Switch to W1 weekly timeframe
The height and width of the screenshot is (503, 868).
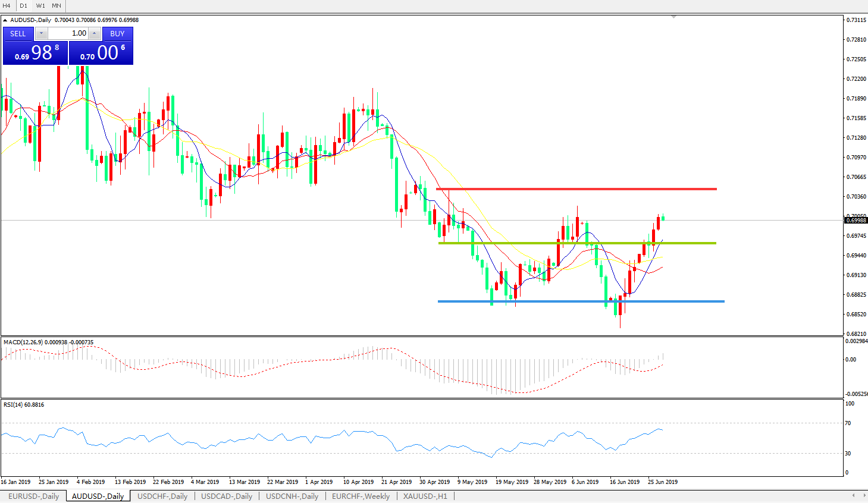(x=40, y=5)
